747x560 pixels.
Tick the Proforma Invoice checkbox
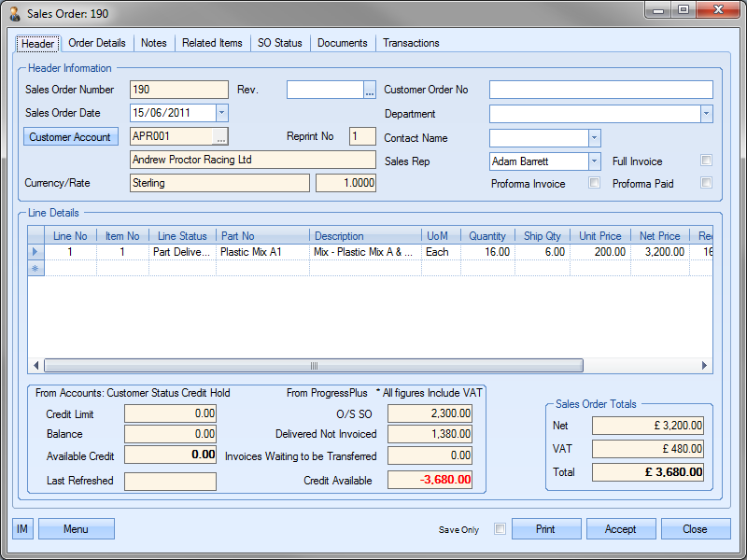coord(595,183)
